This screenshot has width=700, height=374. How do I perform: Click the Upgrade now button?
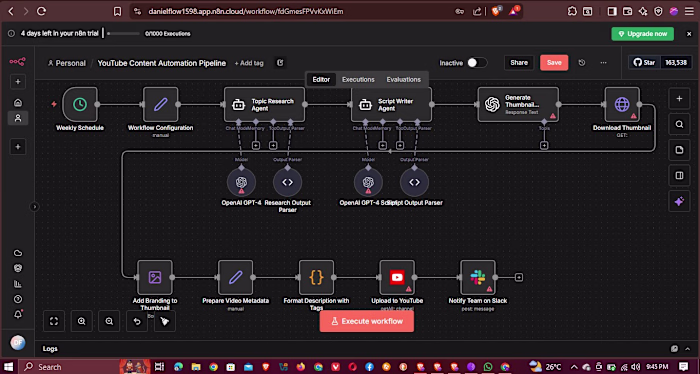pos(642,34)
